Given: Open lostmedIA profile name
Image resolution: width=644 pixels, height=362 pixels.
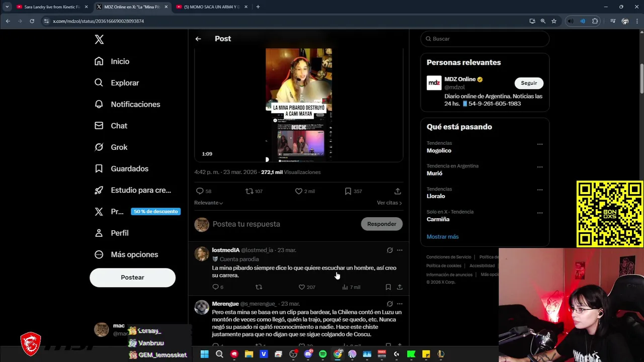Looking at the screenshot, I should click(225, 250).
